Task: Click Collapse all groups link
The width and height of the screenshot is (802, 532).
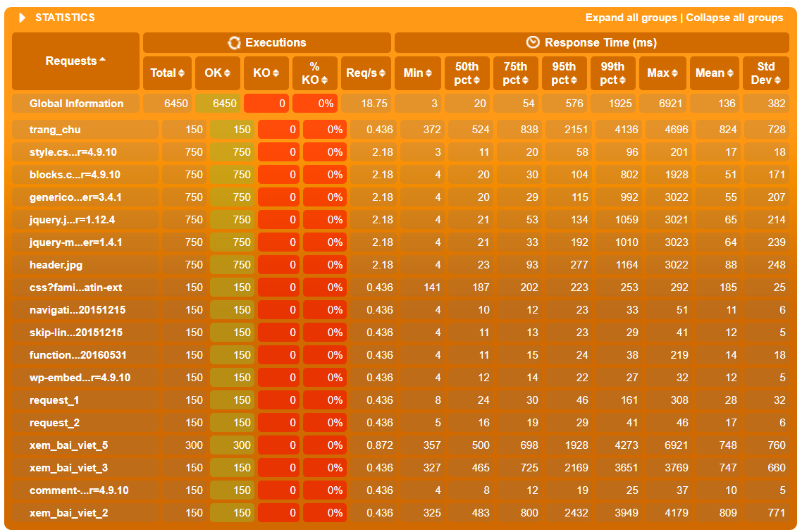Action: [x=734, y=18]
